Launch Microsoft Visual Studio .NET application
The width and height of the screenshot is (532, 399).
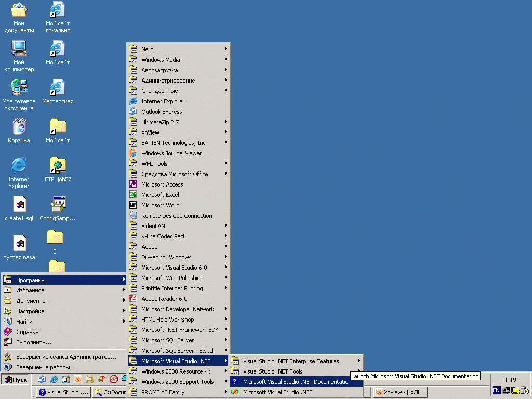[x=296, y=392]
